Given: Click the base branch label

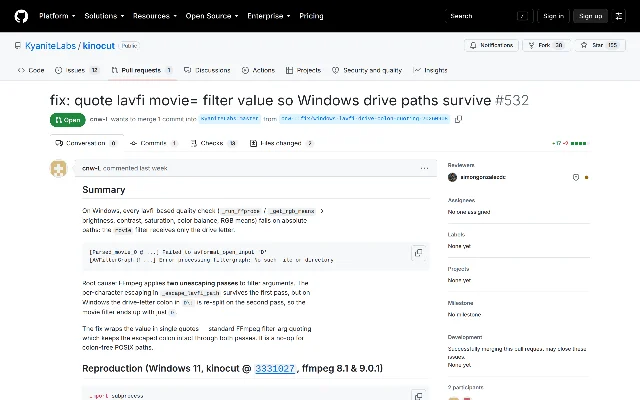Looking at the screenshot, I should click(x=230, y=119).
